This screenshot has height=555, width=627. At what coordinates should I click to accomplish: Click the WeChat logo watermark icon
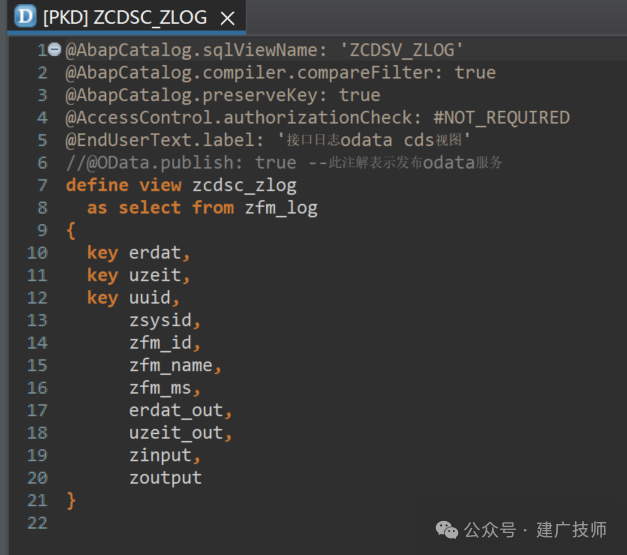(447, 530)
